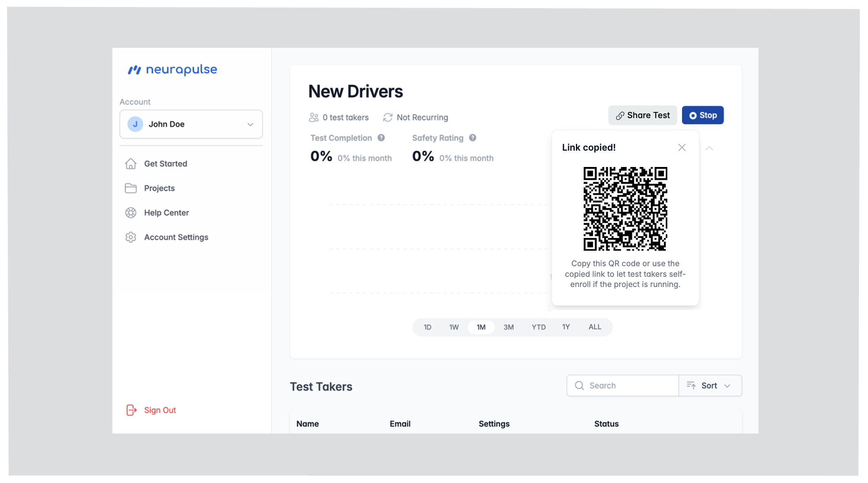
Task: Sign Out of the account
Action: (x=160, y=410)
